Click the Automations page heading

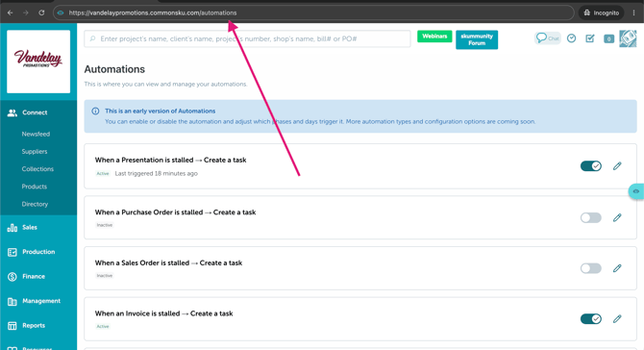[114, 69]
